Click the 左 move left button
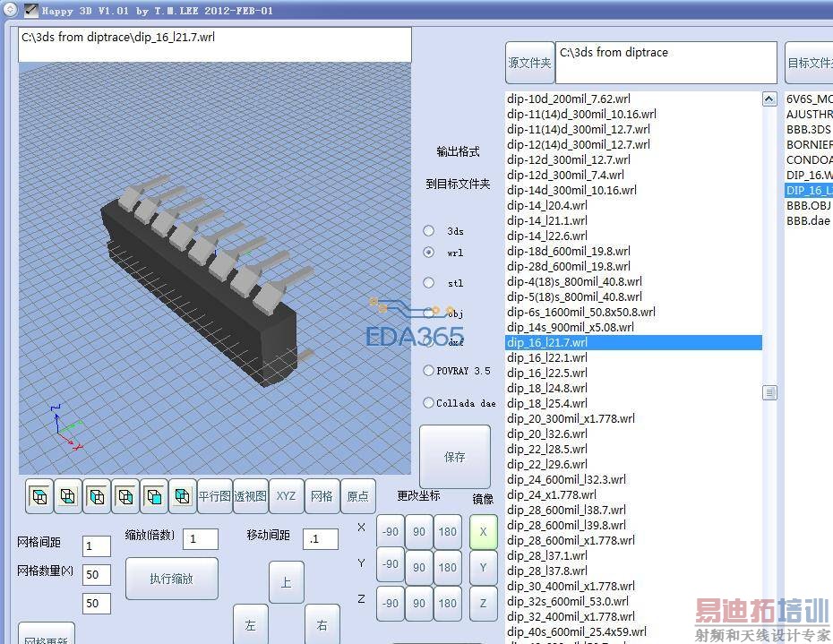This screenshot has height=644, width=833. (250, 624)
